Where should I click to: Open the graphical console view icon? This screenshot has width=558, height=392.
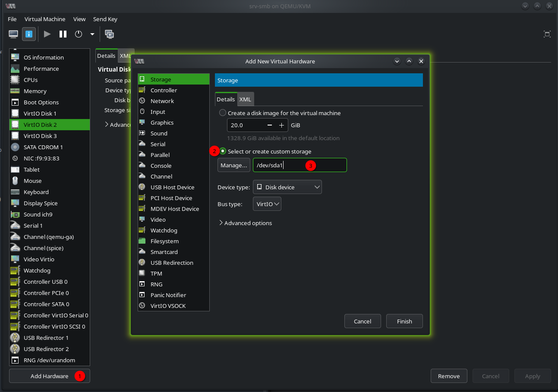(x=13, y=34)
